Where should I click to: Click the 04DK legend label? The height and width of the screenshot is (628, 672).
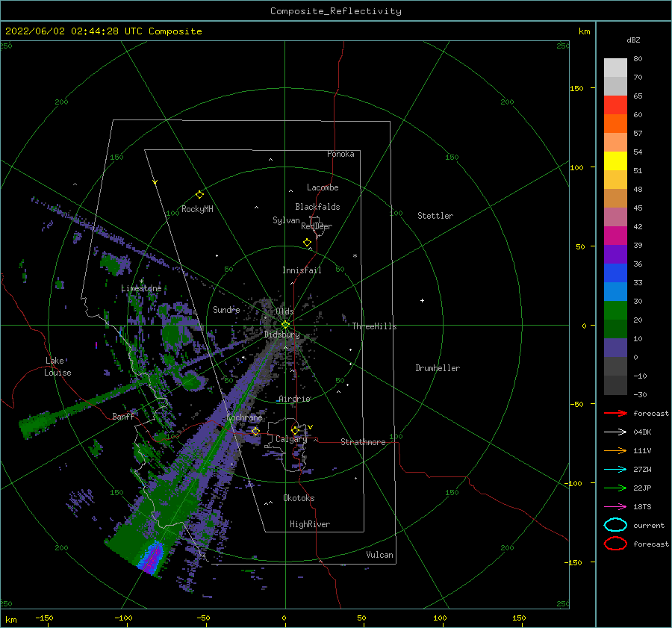point(642,432)
